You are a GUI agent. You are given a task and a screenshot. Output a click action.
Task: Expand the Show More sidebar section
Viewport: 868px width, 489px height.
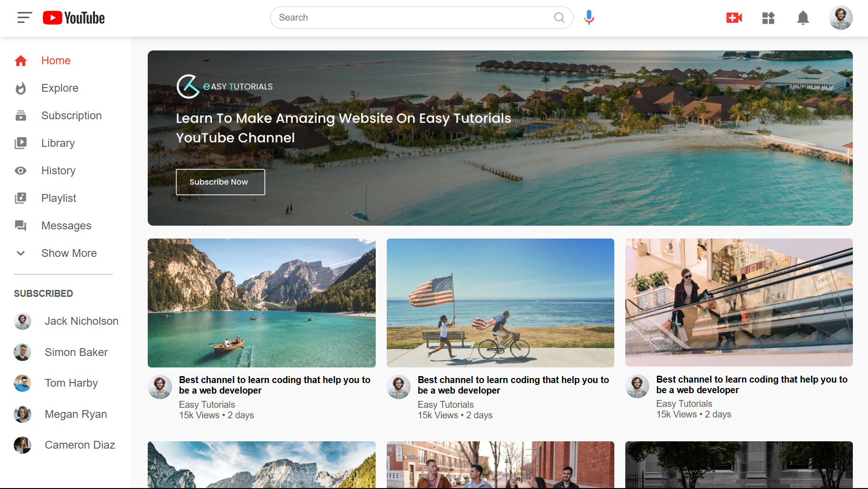point(69,253)
